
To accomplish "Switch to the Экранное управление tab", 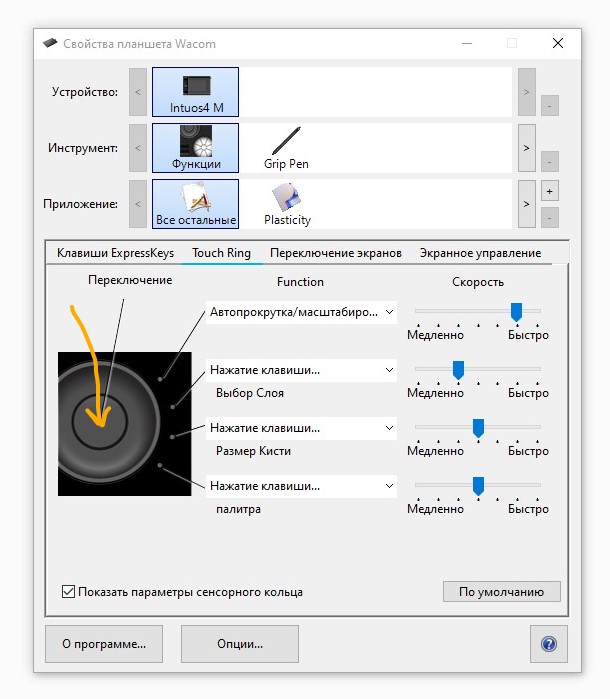I will (x=480, y=253).
